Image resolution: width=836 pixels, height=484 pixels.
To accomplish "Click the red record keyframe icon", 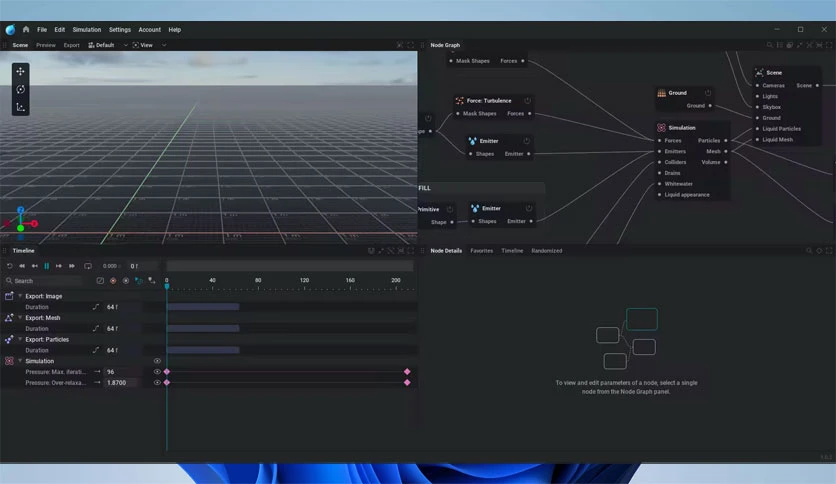I will point(113,280).
